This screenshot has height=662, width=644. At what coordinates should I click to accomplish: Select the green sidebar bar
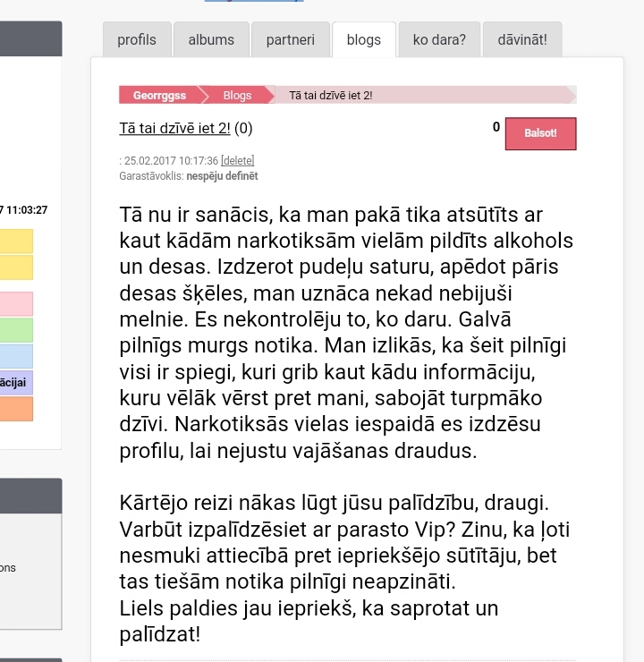(x=16, y=330)
